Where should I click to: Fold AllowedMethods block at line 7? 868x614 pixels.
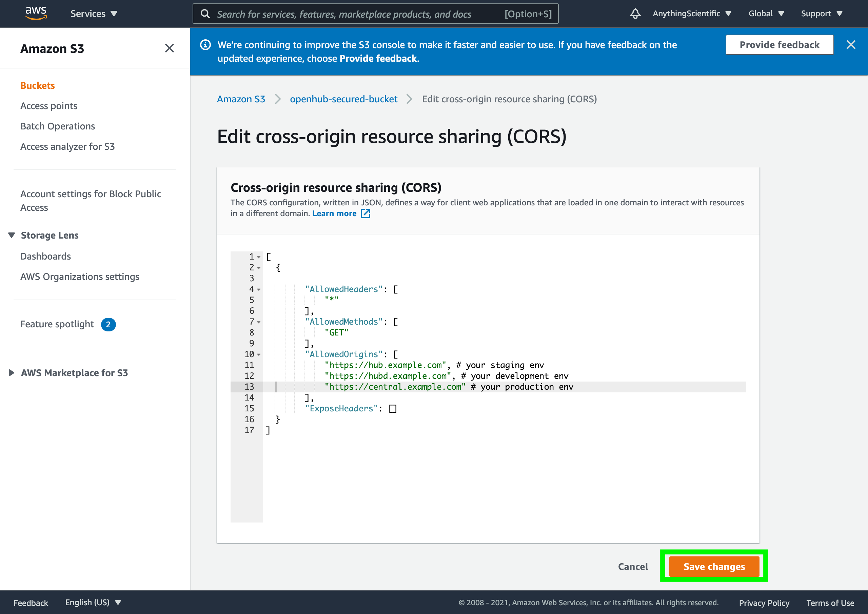(x=259, y=322)
